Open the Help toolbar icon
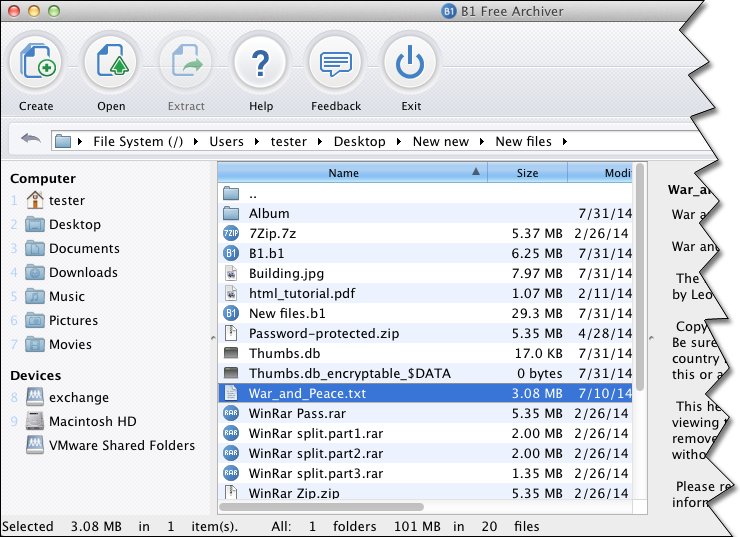This screenshot has height=537, width=740. [x=261, y=64]
